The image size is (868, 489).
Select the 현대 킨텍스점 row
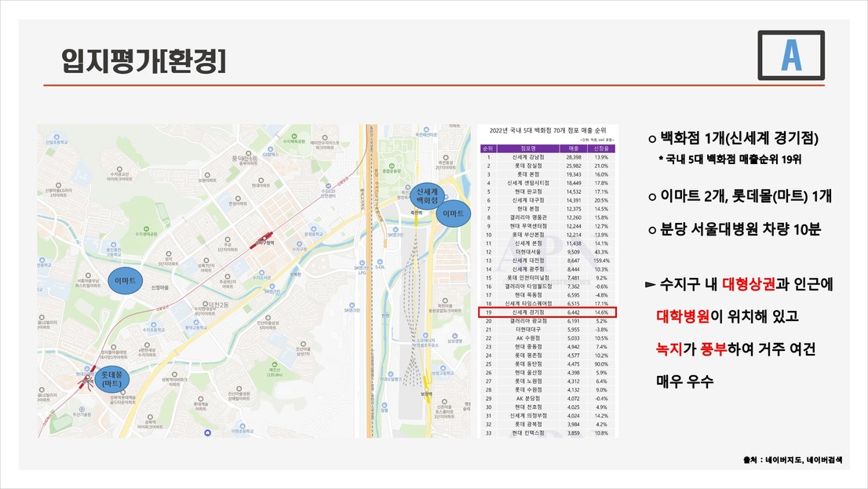(x=548, y=433)
